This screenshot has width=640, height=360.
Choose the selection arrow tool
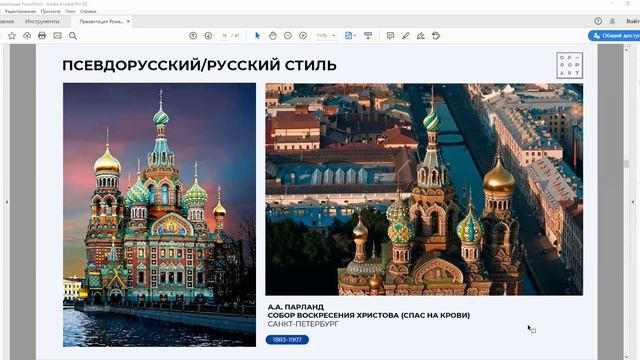point(257,36)
